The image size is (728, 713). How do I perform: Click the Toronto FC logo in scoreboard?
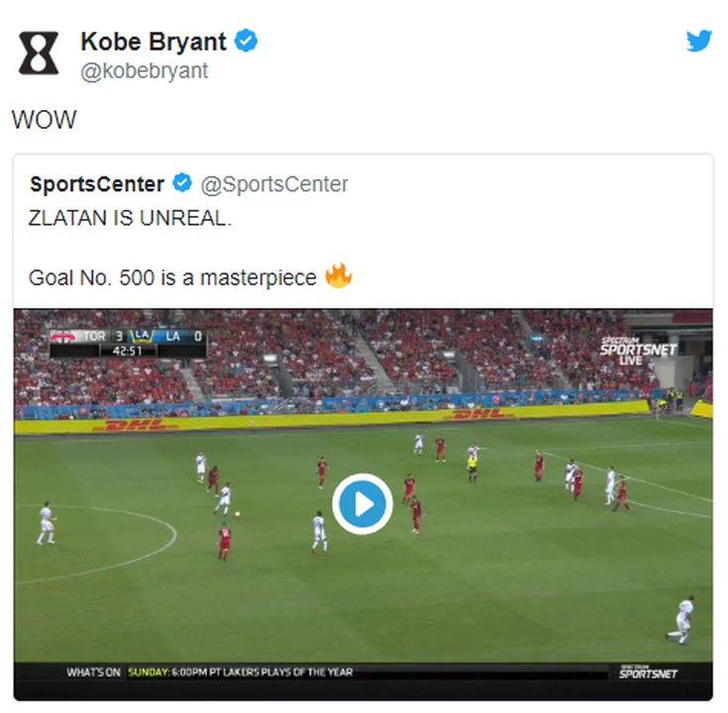pyautogui.click(x=64, y=337)
